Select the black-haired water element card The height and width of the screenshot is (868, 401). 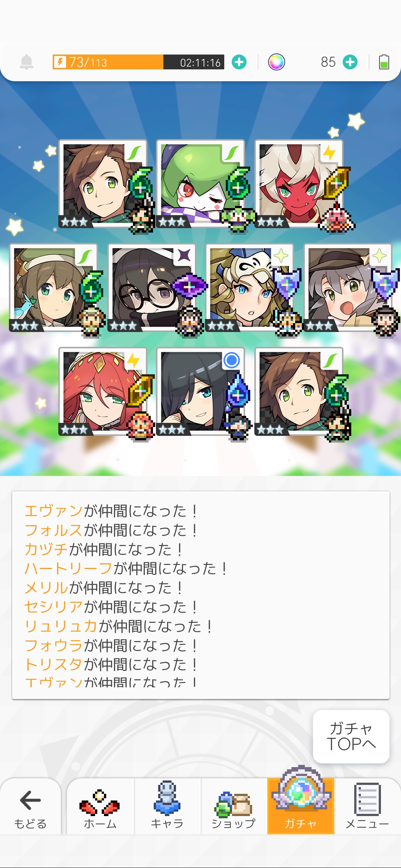click(x=200, y=392)
